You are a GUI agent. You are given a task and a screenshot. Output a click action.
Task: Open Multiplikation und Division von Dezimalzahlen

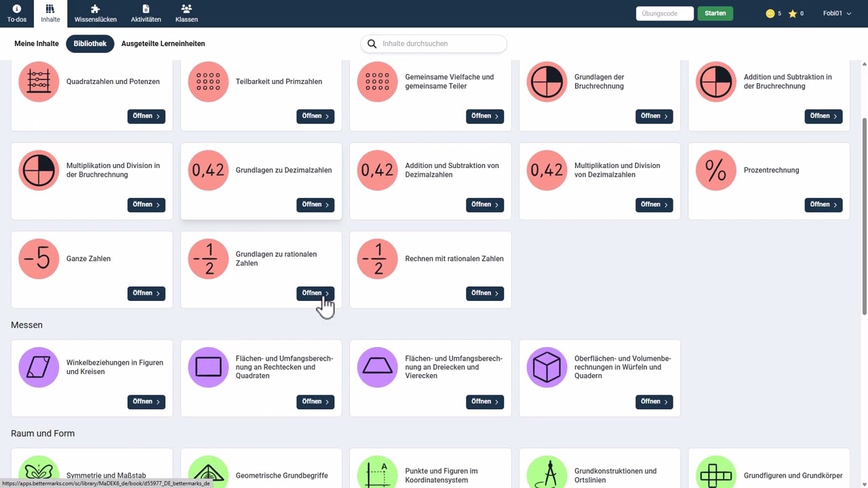[654, 205]
